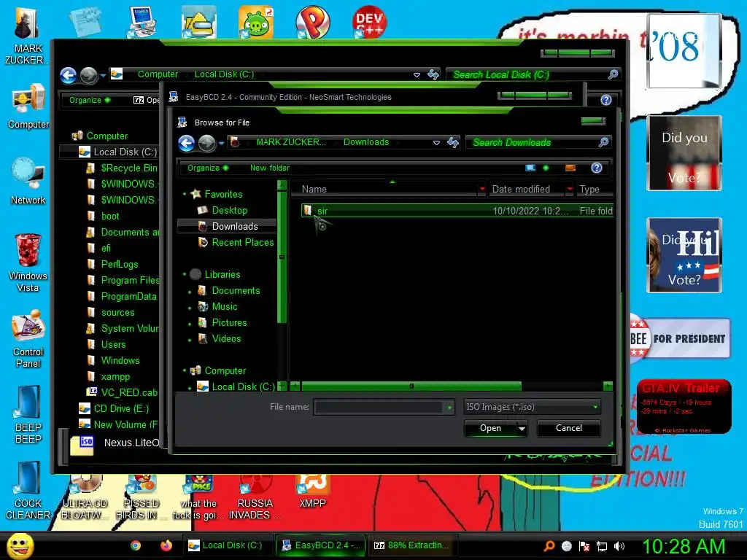Screen dimensions: 747x560
Task: Click magnifier icon in system tray
Action: tap(549, 546)
